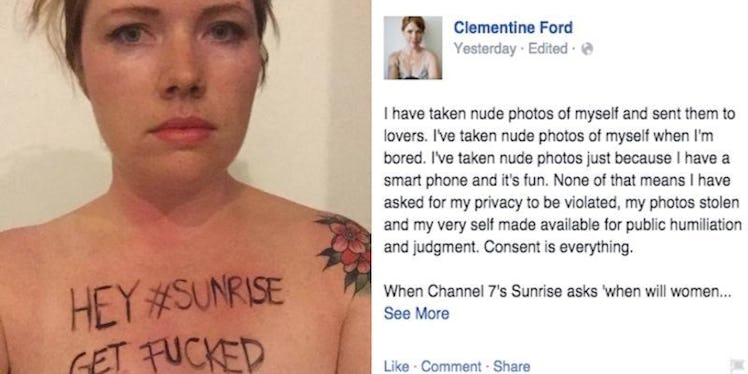Image resolution: width=748 pixels, height=374 pixels.
Task: Expand the post with See More
Action: [416, 313]
